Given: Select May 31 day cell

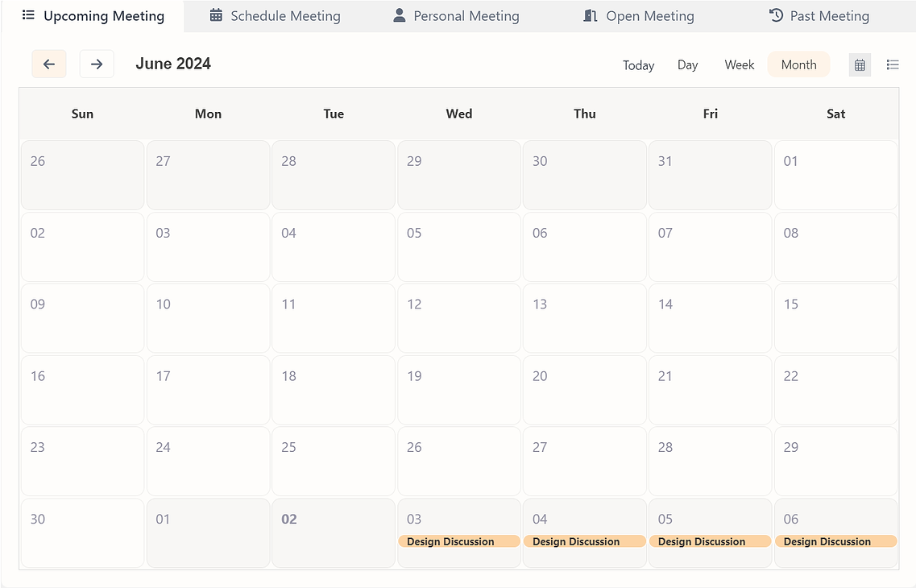Looking at the screenshot, I should pos(710,175).
